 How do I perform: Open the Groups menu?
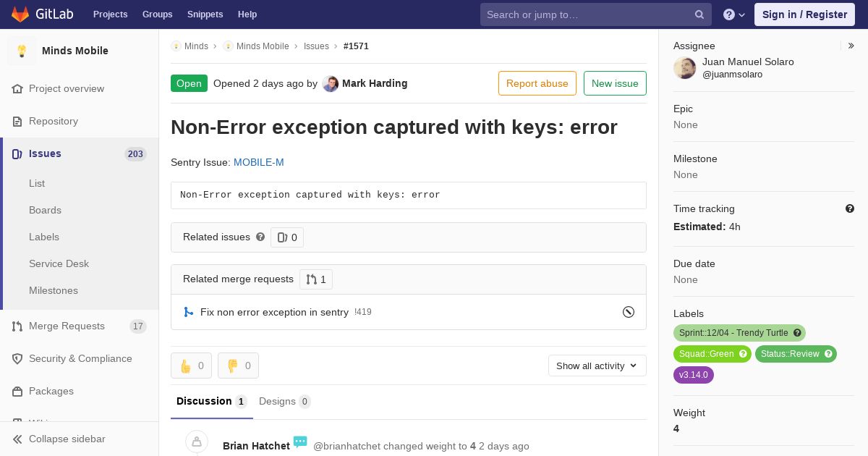pyautogui.click(x=157, y=14)
